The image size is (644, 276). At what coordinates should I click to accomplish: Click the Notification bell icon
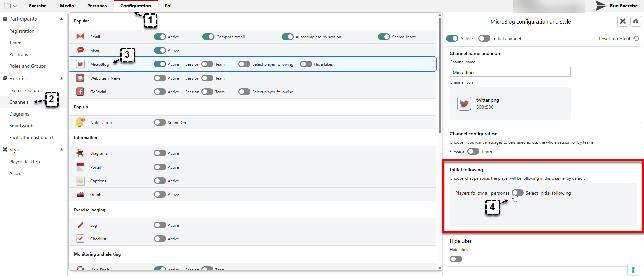pyautogui.click(x=80, y=122)
